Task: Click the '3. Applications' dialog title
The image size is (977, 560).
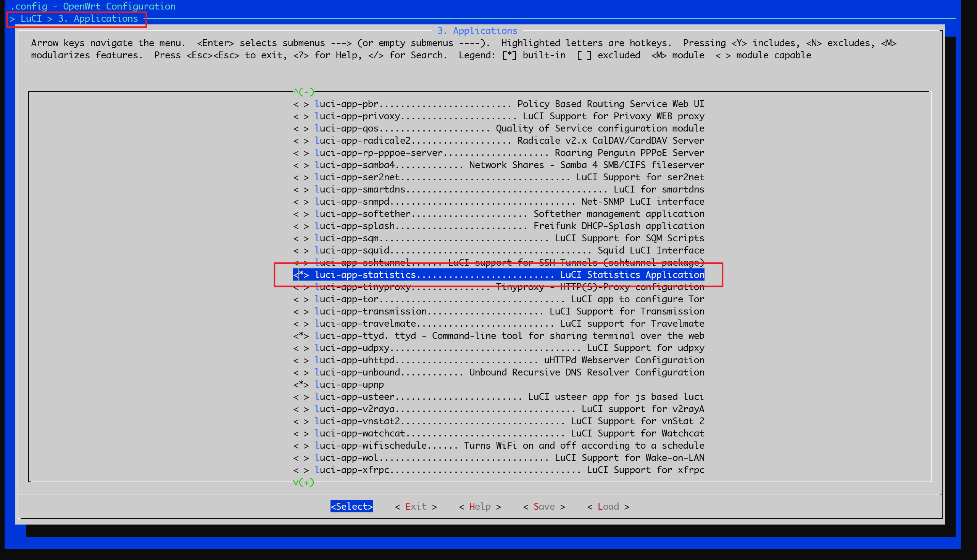Action: [x=477, y=31]
